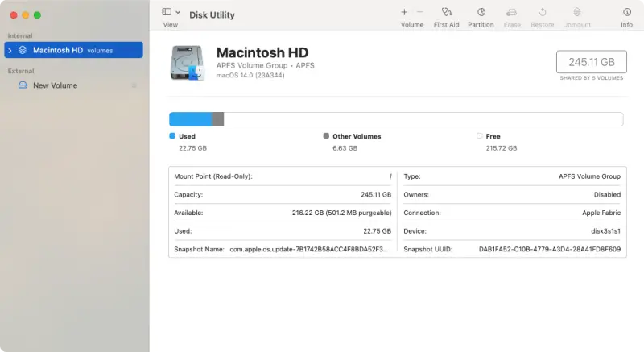Click the Macintosh HD layered volumes icon
The height and width of the screenshot is (352, 644).
[23, 50]
